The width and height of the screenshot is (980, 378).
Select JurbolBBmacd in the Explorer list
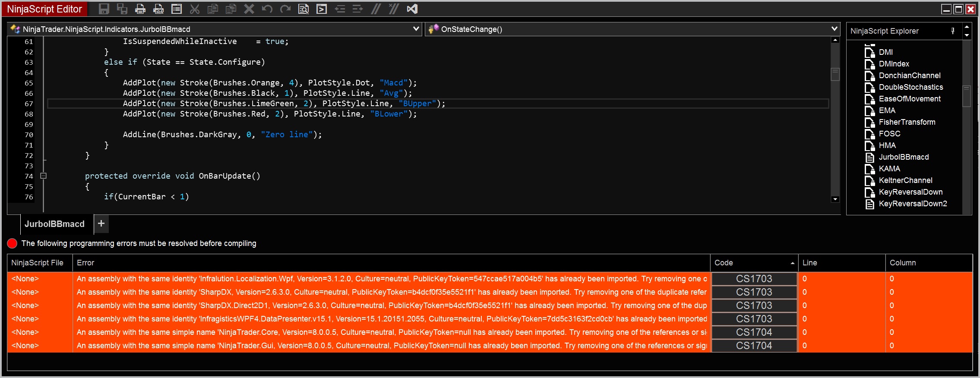coord(904,157)
